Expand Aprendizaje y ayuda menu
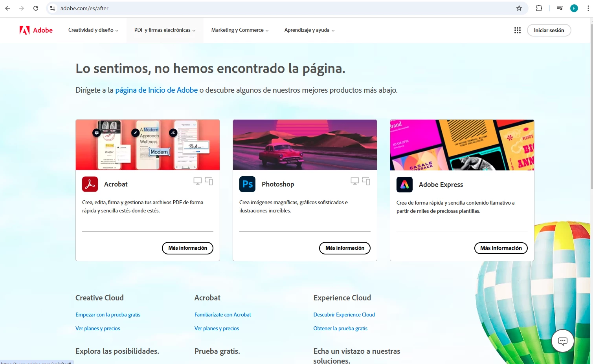Screen dimensions: 593x364 coord(310,30)
